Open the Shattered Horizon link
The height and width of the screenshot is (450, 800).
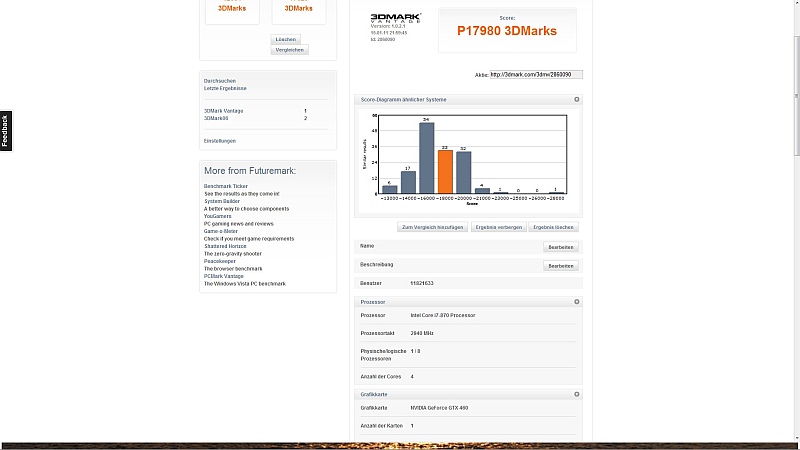pos(225,246)
